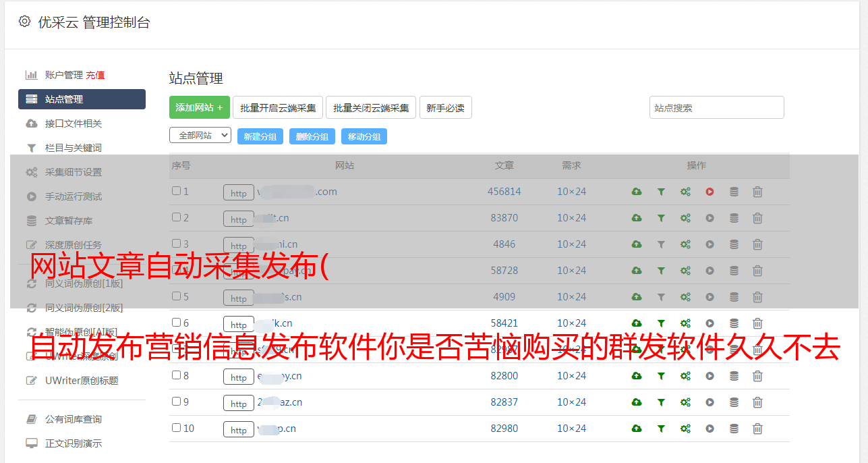This screenshot has width=868, height=463.
Task: Delete site 3 using its trash icon
Action: pos(757,244)
